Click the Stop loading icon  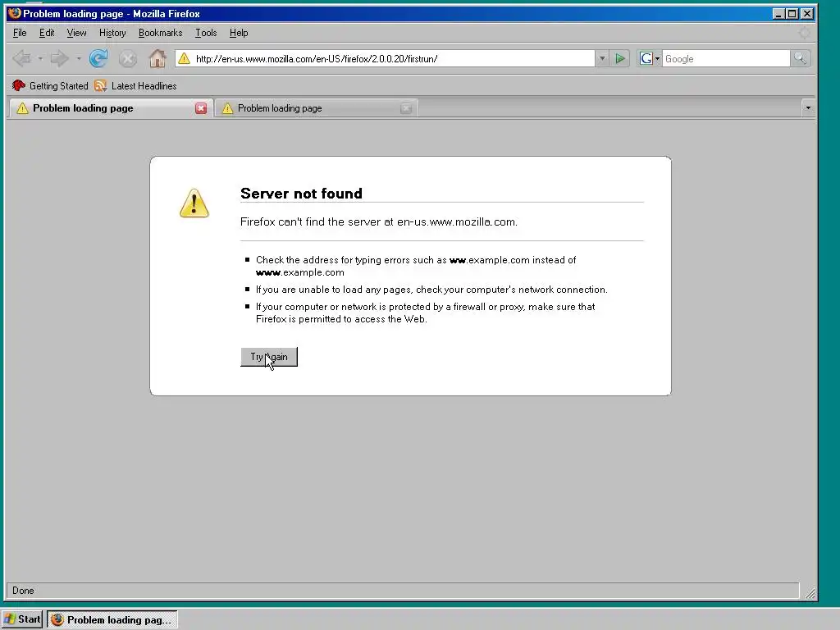(x=127, y=58)
